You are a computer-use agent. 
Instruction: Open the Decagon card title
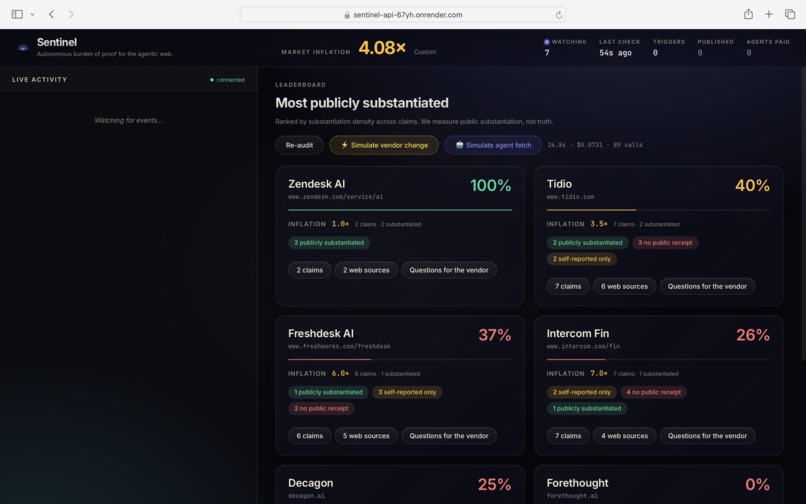click(x=310, y=483)
